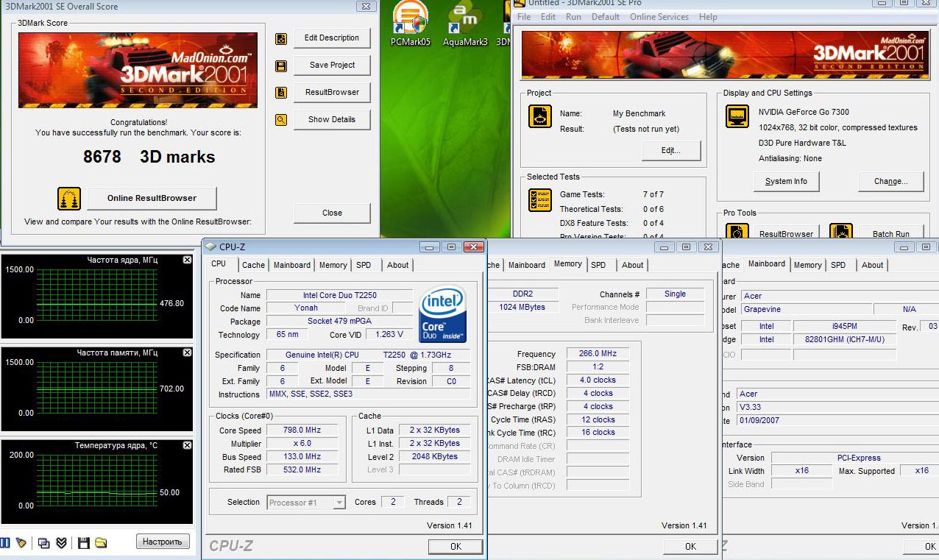The height and width of the screenshot is (560, 939).
Task: Click the overlapping windows icon in the monitoring toolbar
Action: tap(44, 542)
